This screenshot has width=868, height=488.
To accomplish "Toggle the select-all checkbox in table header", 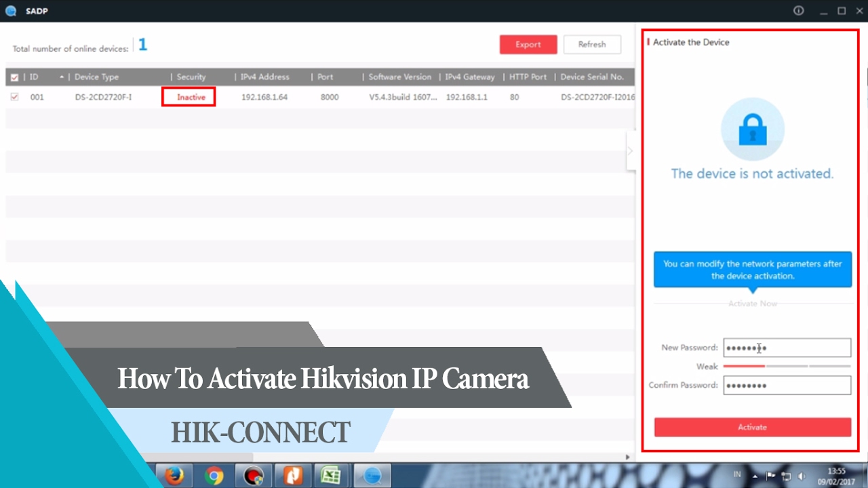I will [x=14, y=77].
